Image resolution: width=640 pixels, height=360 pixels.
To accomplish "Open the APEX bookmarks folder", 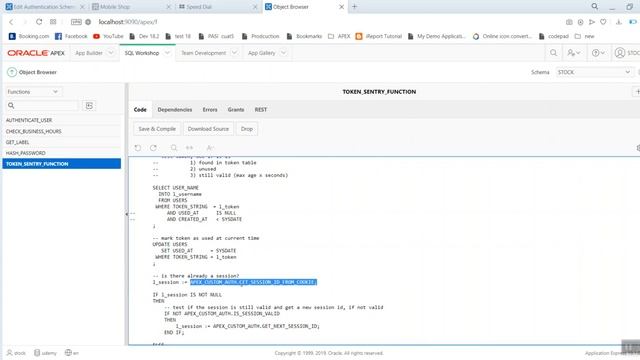I will [x=339, y=36].
